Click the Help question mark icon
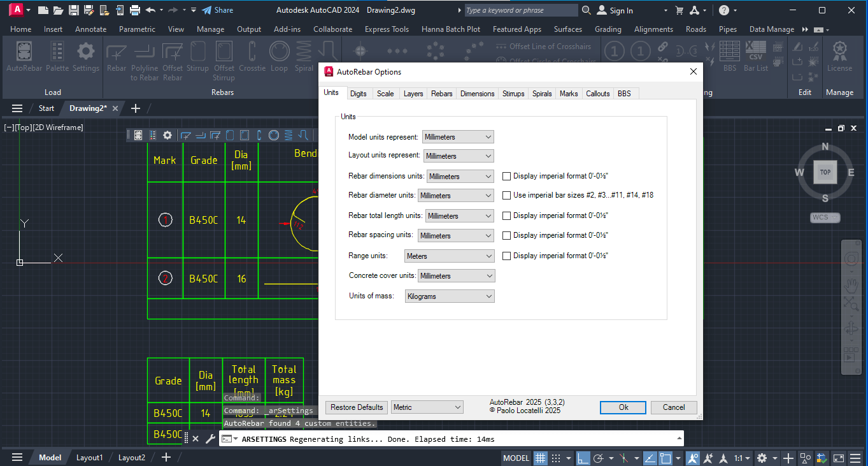 pyautogui.click(x=724, y=10)
